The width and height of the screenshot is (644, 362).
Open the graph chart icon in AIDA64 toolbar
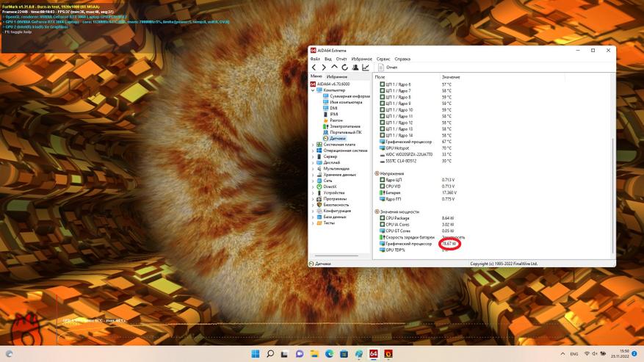click(366, 68)
